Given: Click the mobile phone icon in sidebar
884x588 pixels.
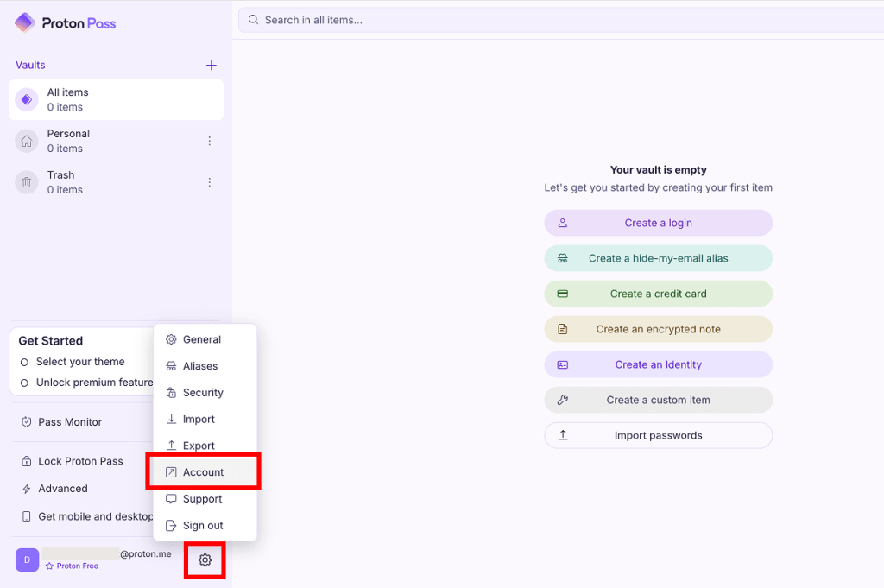Looking at the screenshot, I should point(26,516).
